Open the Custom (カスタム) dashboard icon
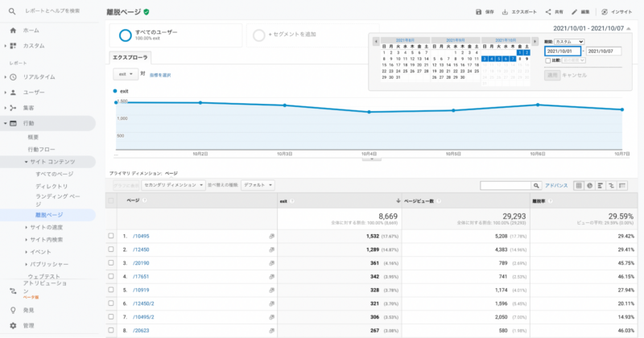 click(13, 46)
